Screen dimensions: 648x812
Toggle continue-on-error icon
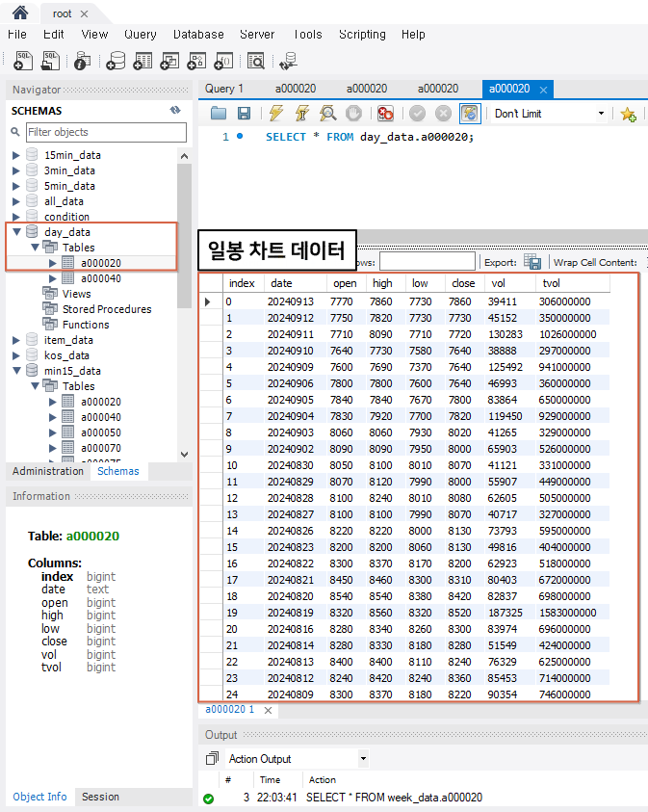(x=385, y=113)
